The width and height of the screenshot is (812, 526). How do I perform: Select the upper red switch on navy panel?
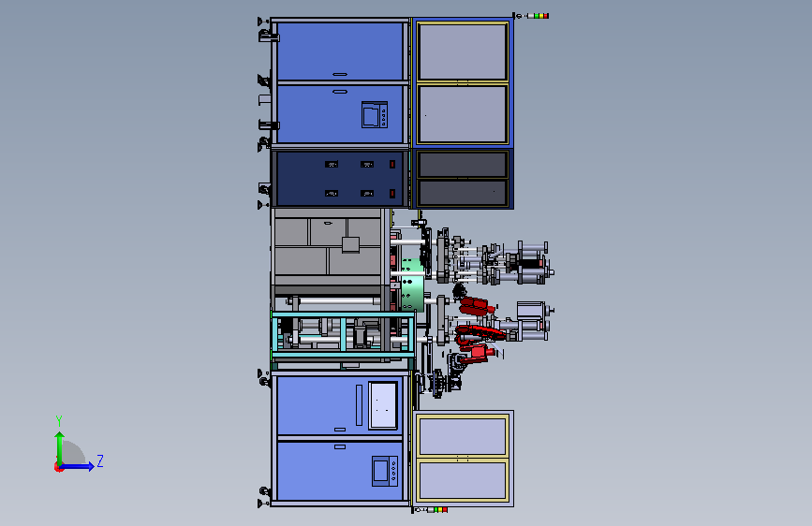pyautogui.click(x=392, y=164)
